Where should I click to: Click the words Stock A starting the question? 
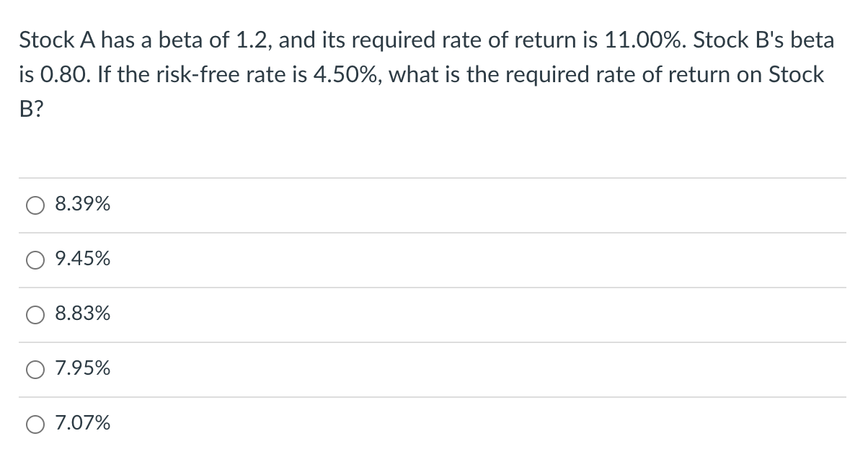click(x=54, y=40)
